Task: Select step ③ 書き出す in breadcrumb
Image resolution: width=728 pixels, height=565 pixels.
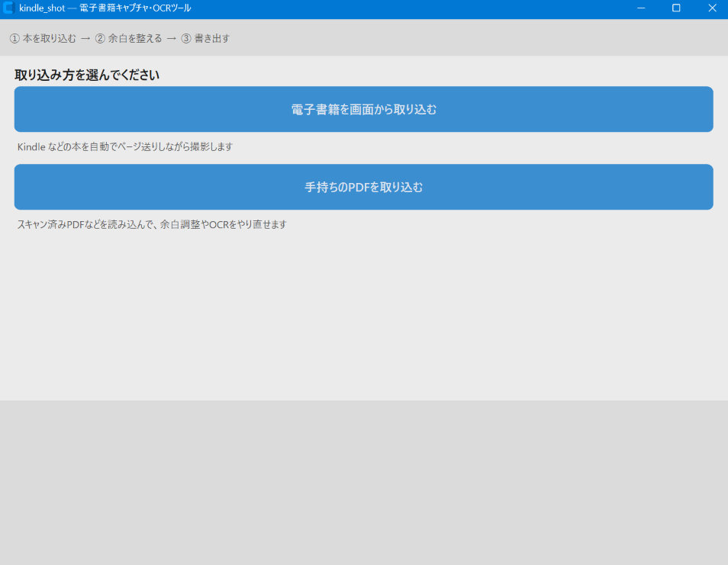Action: coord(206,38)
